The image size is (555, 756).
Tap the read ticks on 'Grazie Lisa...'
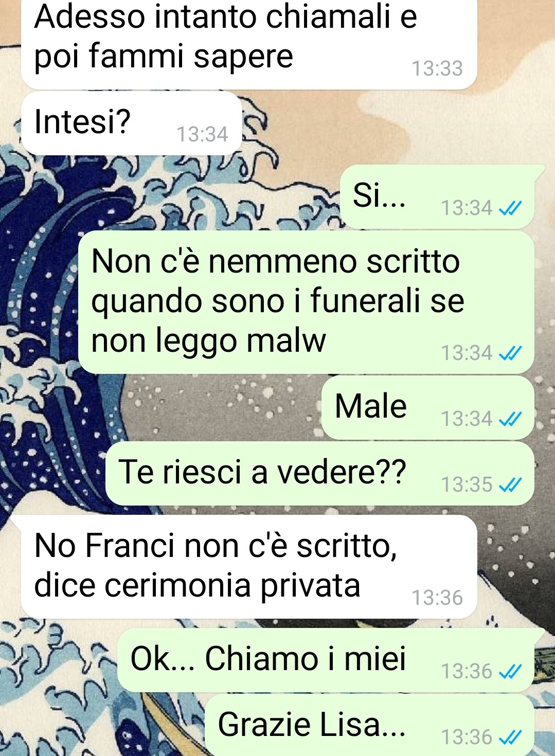coord(511,737)
